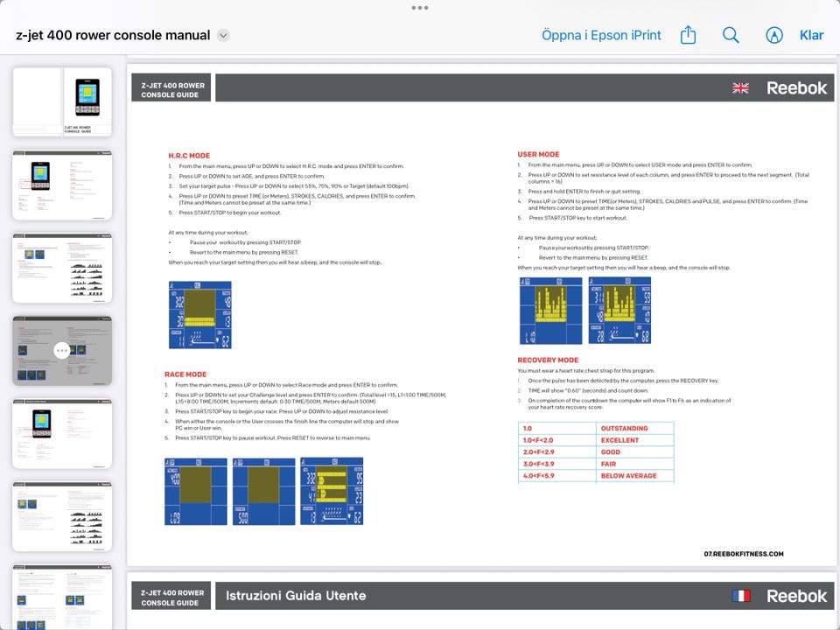The image size is (840, 630).
Task: Expand the document title chevron
Action: (x=223, y=35)
